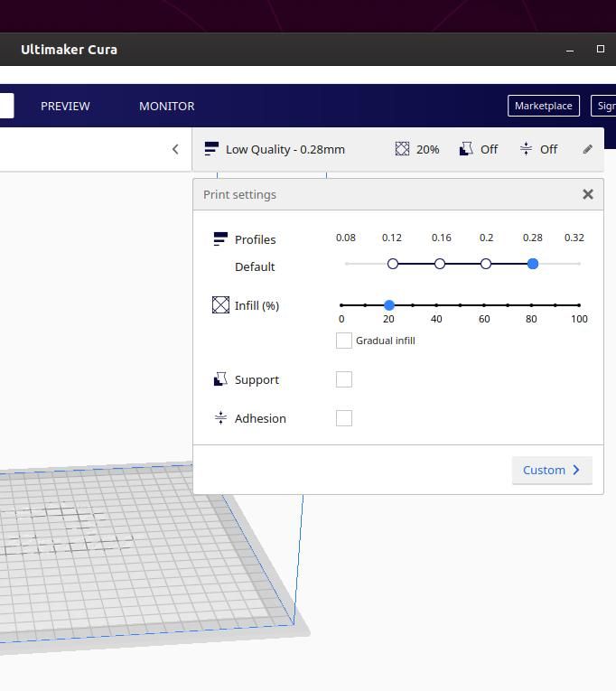Select the 0.12 profile slider point
This screenshot has height=691, width=616.
(393, 264)
